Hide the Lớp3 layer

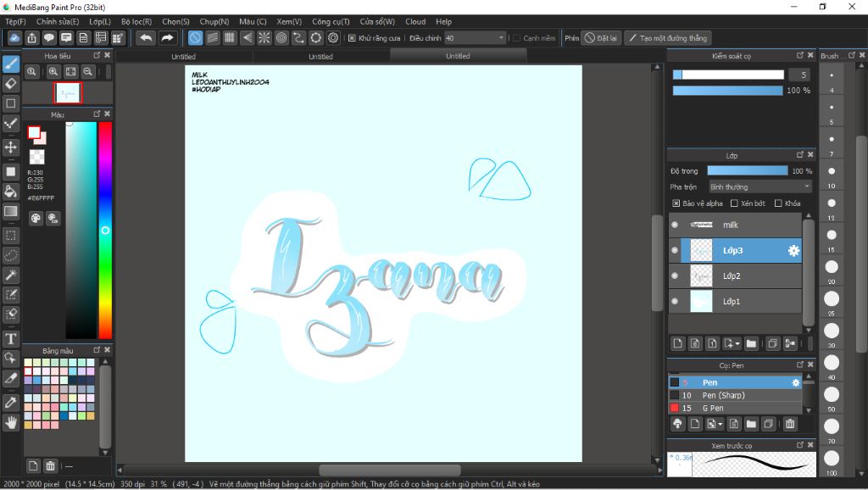(674, 250)
